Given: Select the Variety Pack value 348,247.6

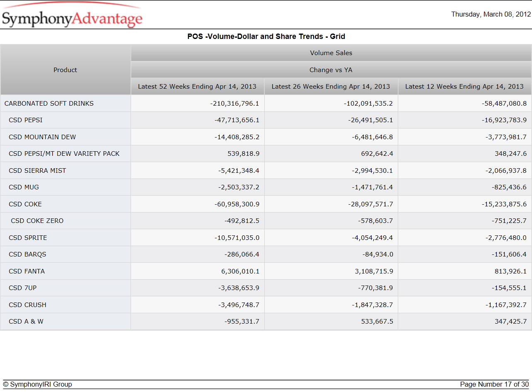Looking at the screenshot, I should click(x=511, y=154).
